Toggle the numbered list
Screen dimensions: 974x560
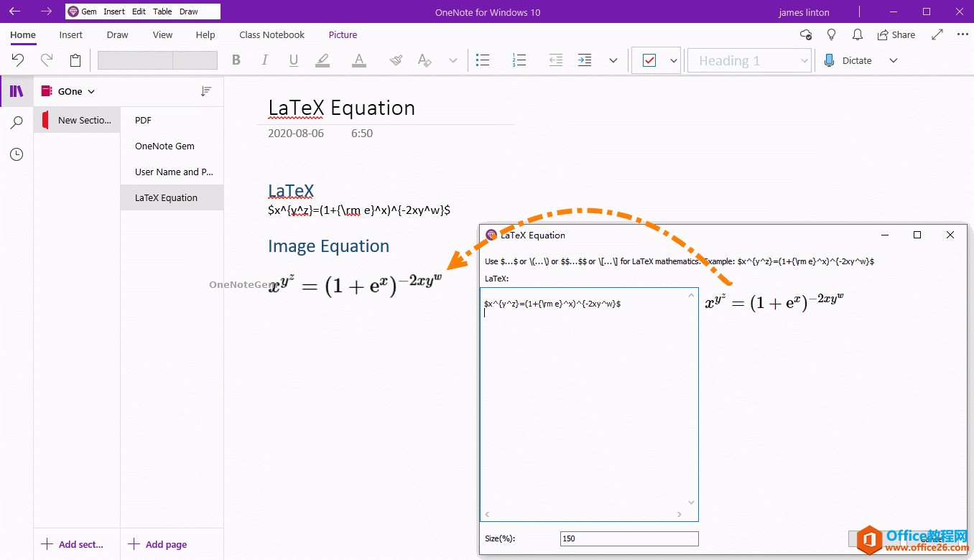(x=519, y=60)
